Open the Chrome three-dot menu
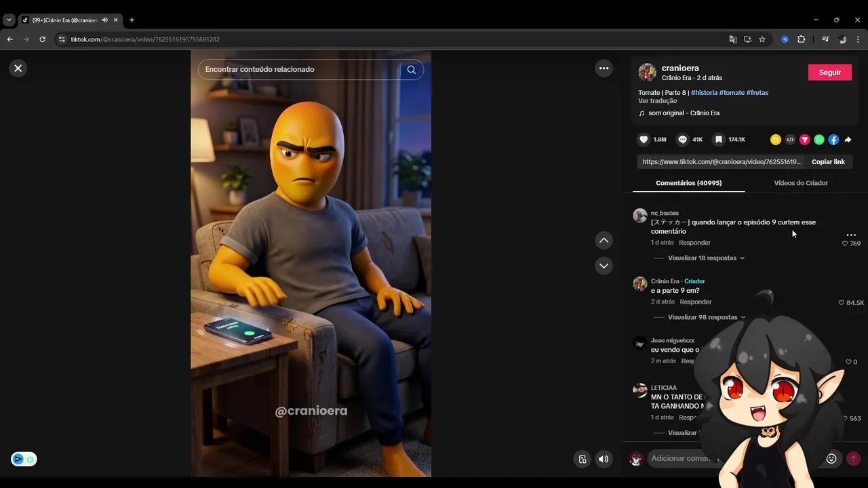 tap(858, 39)
